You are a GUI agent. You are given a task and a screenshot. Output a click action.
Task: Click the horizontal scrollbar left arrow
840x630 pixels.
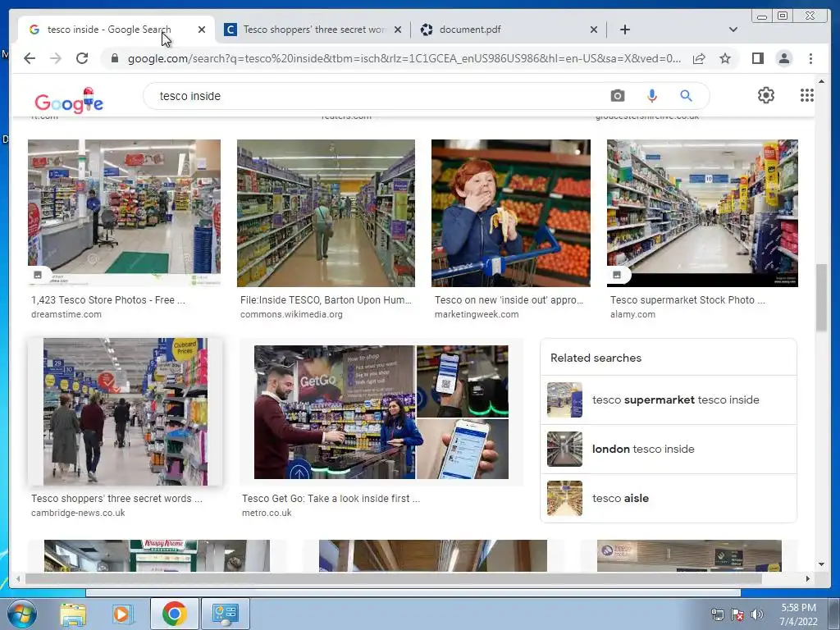pyautogui.click(x=18, y=578)
